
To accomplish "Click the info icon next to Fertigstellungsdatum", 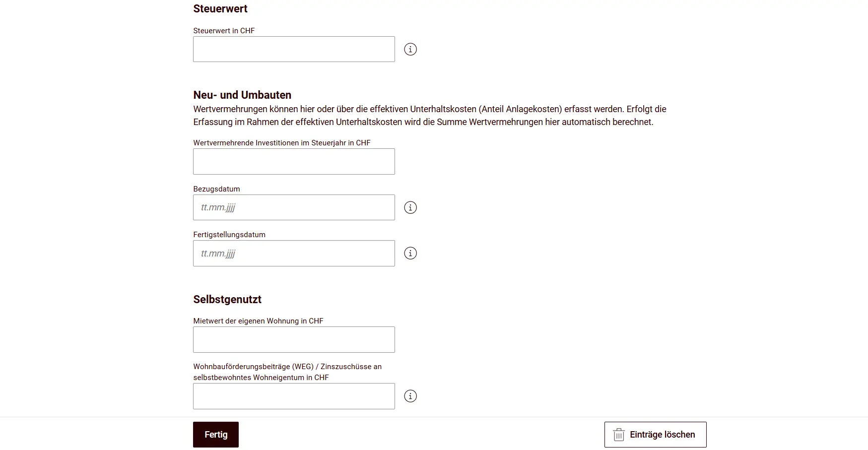I will (x=410, y=253).
